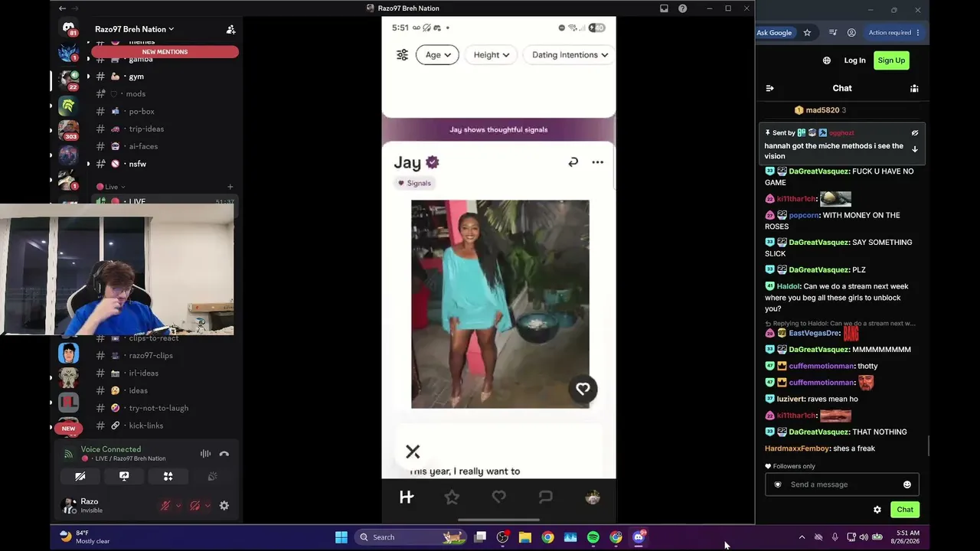980x551 pixels.
Task: Jump to NEW MENTIONS in Discord
Action: click(x=165, y=52)
